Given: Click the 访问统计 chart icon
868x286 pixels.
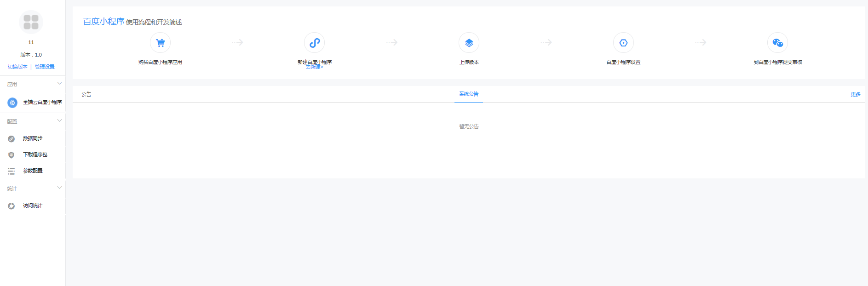Looking at the screenshot, I should click(x=11, y=206).
